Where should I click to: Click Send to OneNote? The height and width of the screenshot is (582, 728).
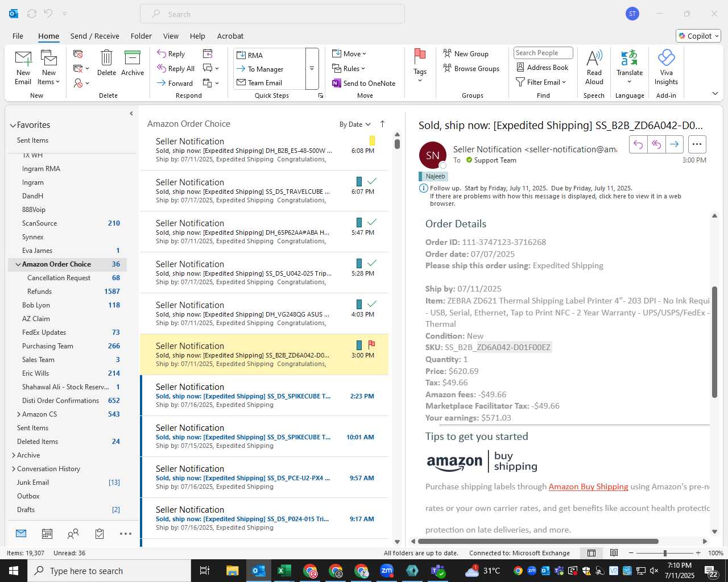point(364,83)
